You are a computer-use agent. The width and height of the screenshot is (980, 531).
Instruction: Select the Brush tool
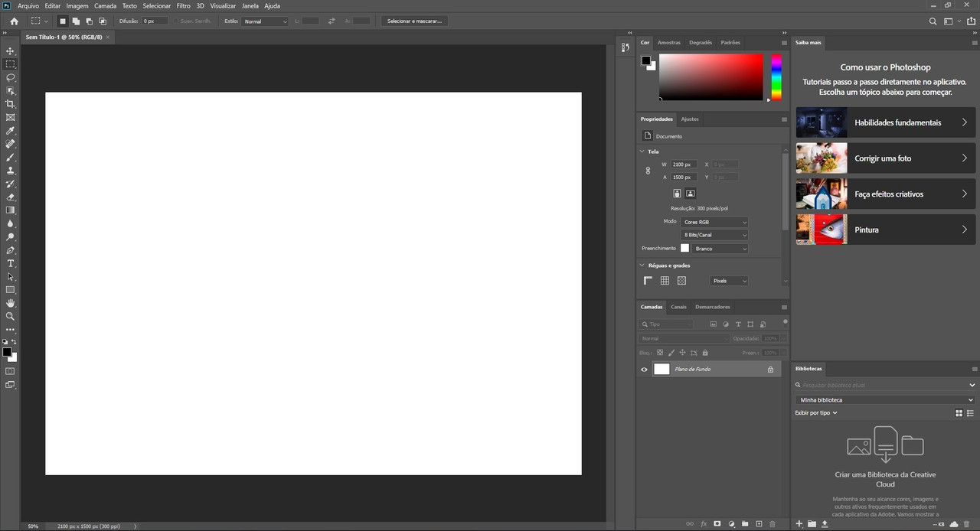click(10, 157)
